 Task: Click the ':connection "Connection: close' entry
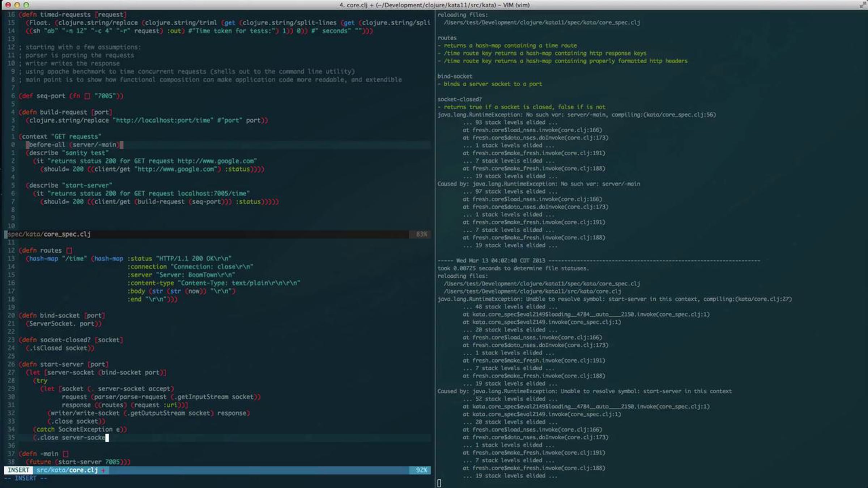click(x=190, y=267)
